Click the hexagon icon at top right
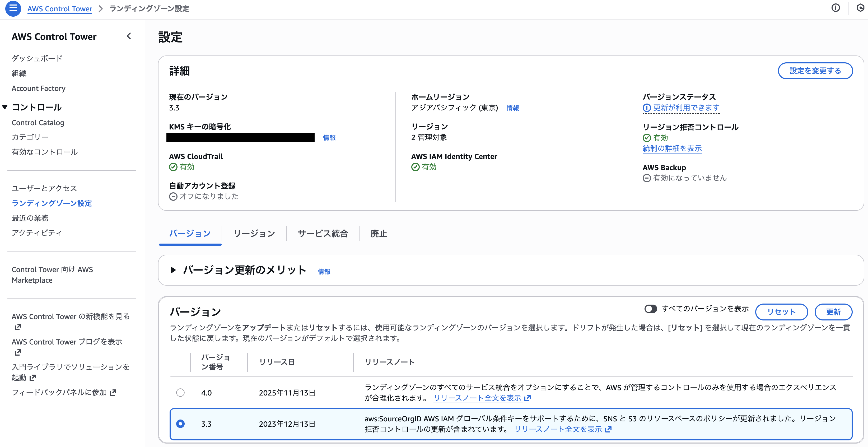This screenshot has height=447, width=868. click(x=860, y=8)
